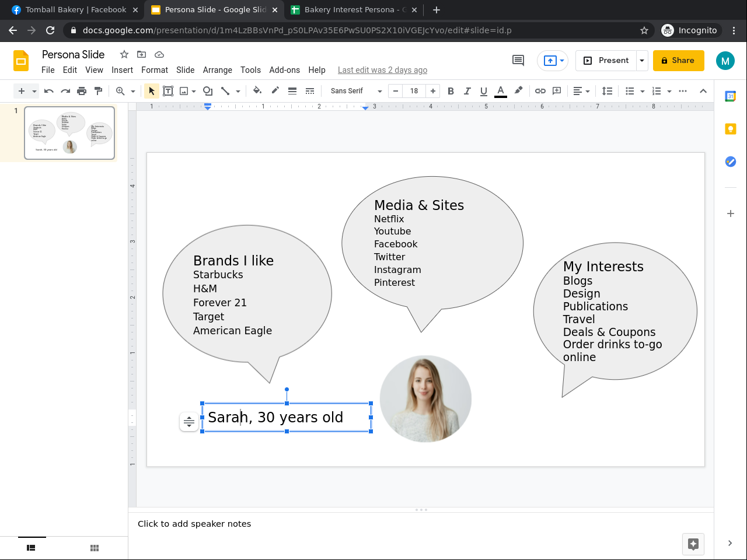
Task: Click the yellow Share button
Action: (678, 61)
